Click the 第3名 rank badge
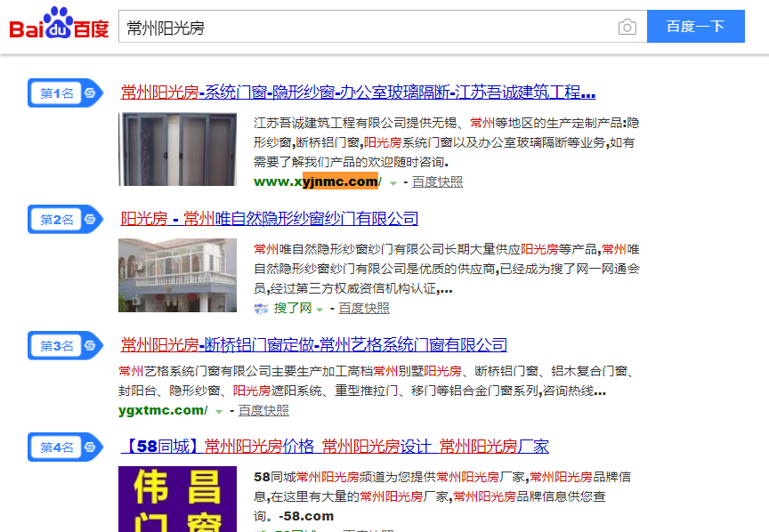This screenshot has width=769, height=532. pyautogui.click(x=65, y=346)
